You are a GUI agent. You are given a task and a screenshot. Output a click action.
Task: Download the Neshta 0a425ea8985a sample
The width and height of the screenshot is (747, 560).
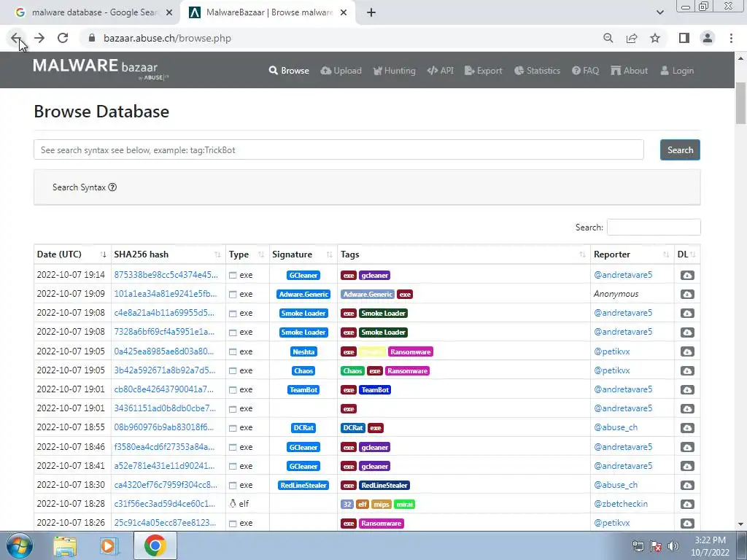point(687,351)
